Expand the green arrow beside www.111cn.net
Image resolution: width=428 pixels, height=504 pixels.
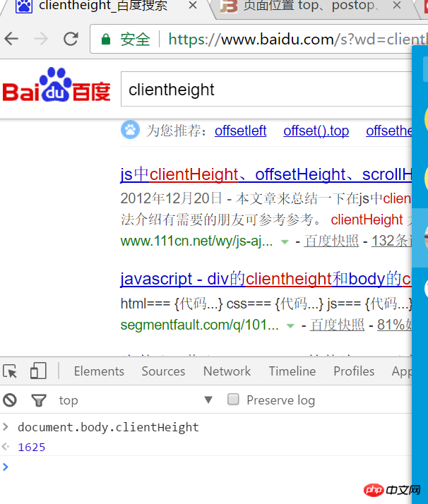(285, 242)
